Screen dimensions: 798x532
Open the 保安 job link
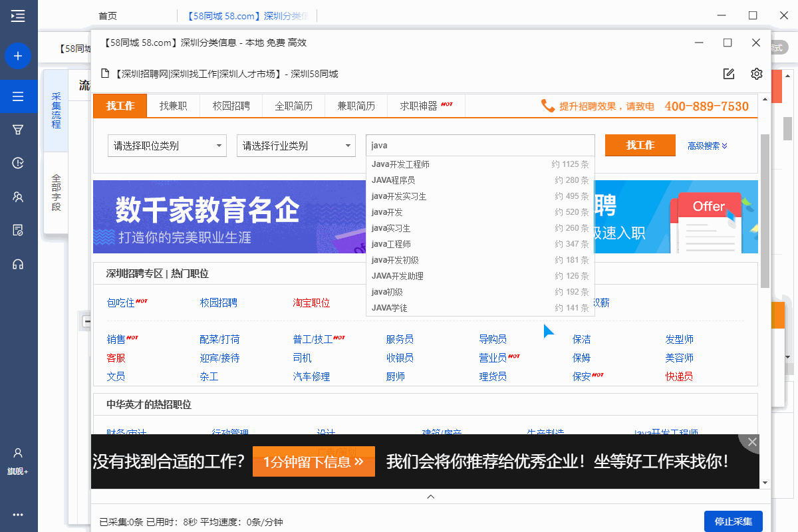582,376
